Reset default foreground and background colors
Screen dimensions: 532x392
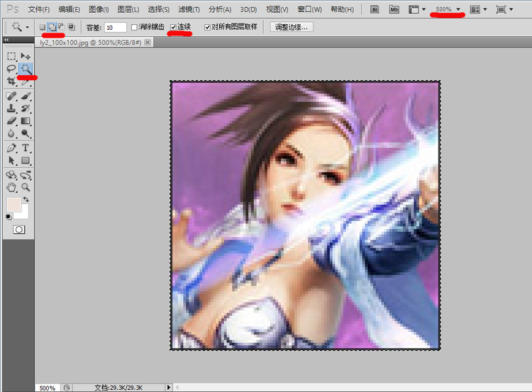click(x=9, y=217)
